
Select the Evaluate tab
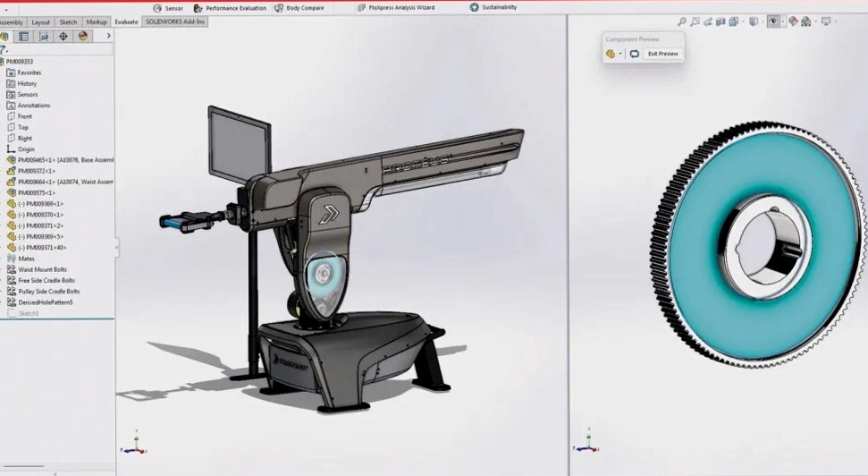coord(126,22)
